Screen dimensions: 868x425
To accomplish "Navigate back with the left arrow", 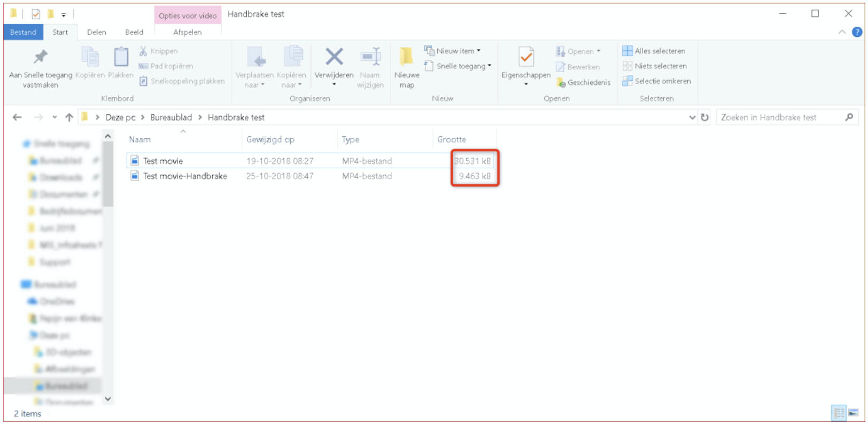I will click(x=17, y=117).
